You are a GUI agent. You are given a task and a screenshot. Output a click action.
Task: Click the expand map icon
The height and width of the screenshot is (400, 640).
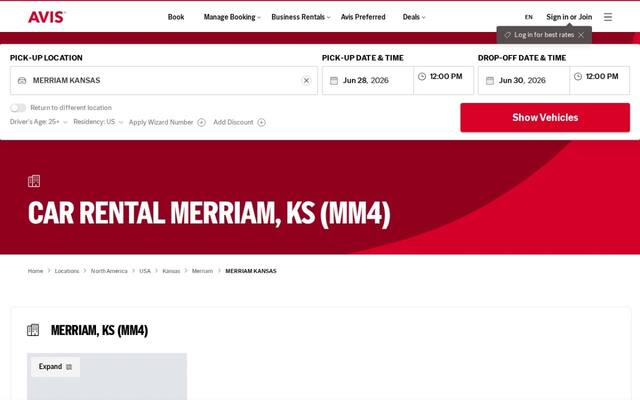click(x=69, y=367)
